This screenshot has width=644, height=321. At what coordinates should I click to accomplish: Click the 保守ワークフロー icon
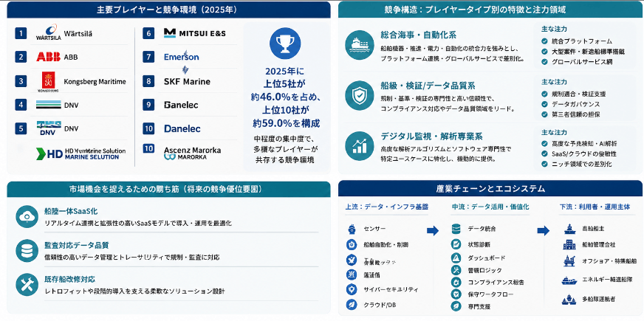[x=456, y=294]
